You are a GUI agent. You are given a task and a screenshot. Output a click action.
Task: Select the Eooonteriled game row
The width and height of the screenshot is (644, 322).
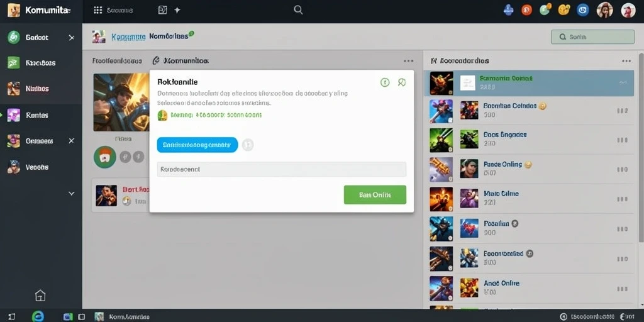tap(528, 258)
